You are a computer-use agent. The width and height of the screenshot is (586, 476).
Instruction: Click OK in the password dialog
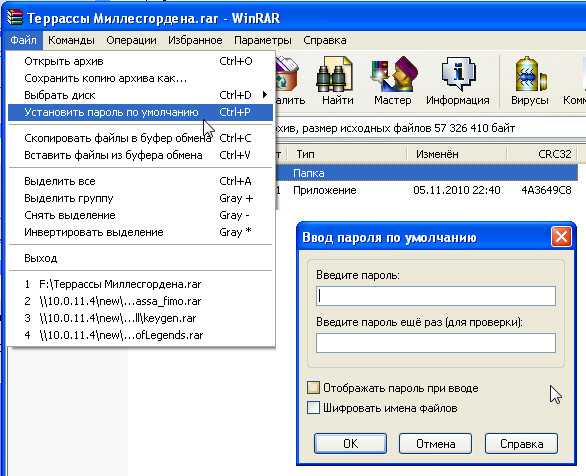[x=350, y=443]
